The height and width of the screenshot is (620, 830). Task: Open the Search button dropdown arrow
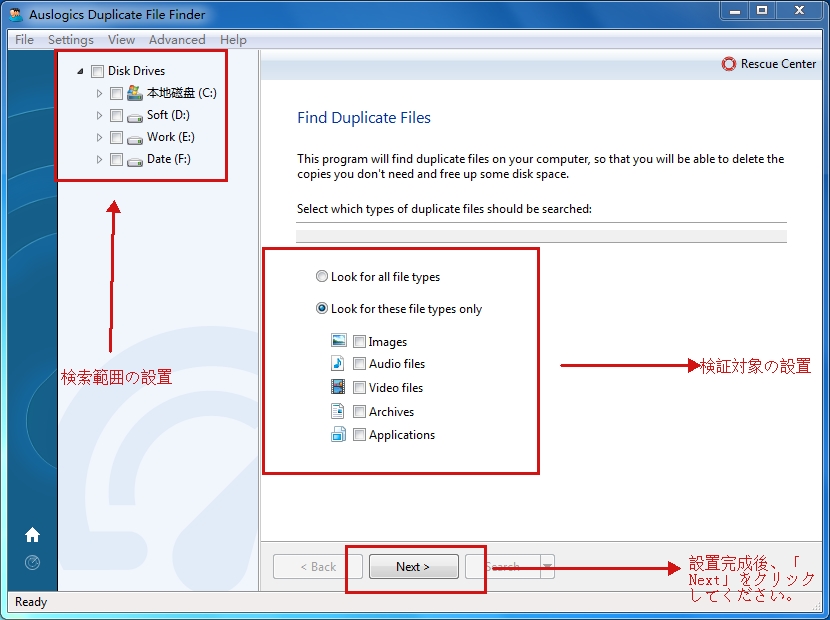click(547, 567)
